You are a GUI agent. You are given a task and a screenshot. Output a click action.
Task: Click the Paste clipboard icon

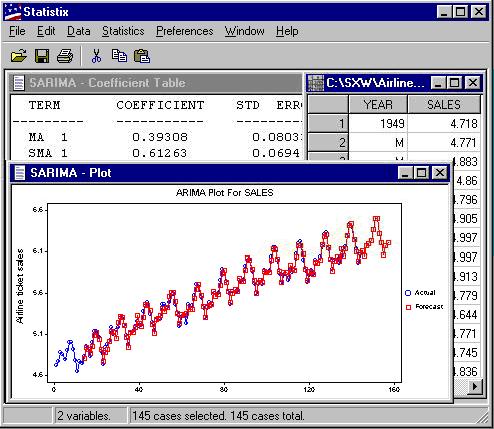142,56
